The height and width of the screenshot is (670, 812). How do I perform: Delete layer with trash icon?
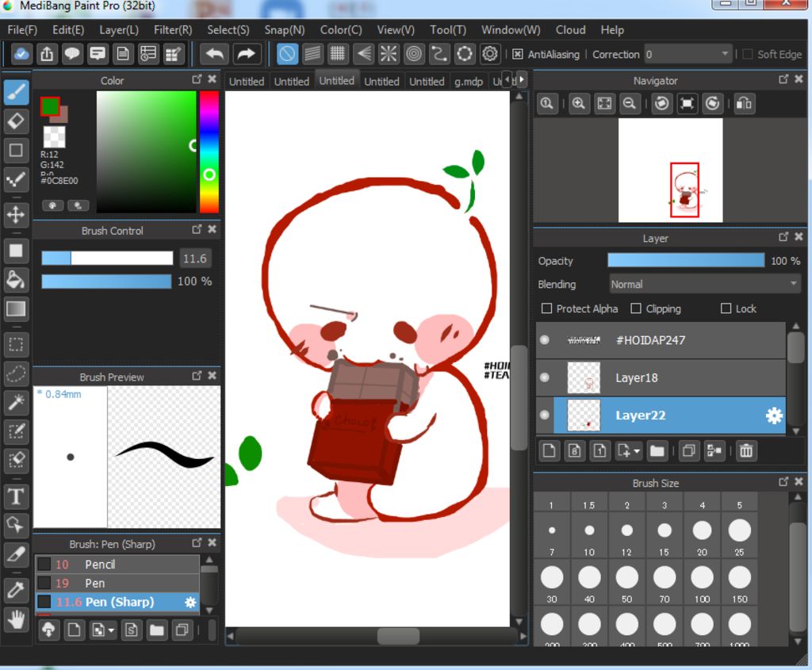[x=746, y=450]
